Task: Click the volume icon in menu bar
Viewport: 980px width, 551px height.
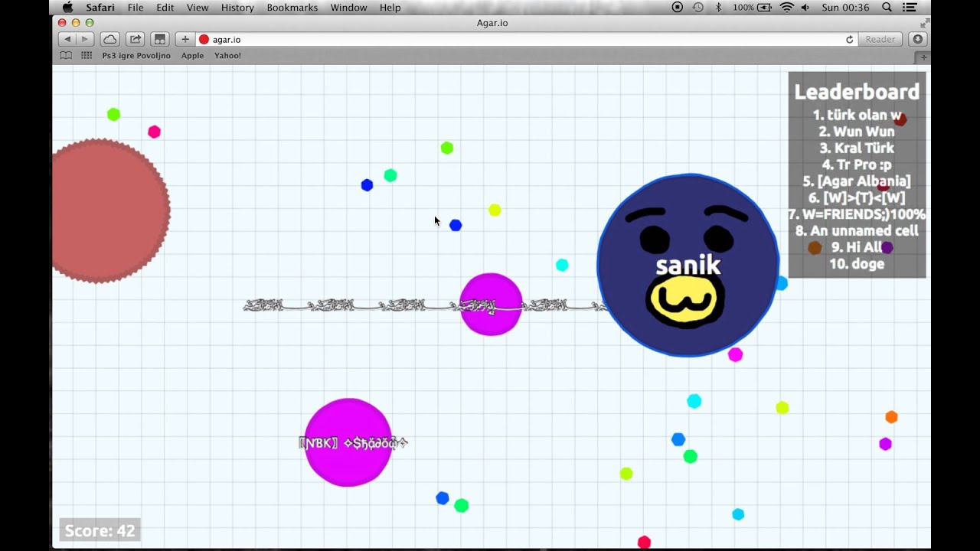Action: point(805,7)
